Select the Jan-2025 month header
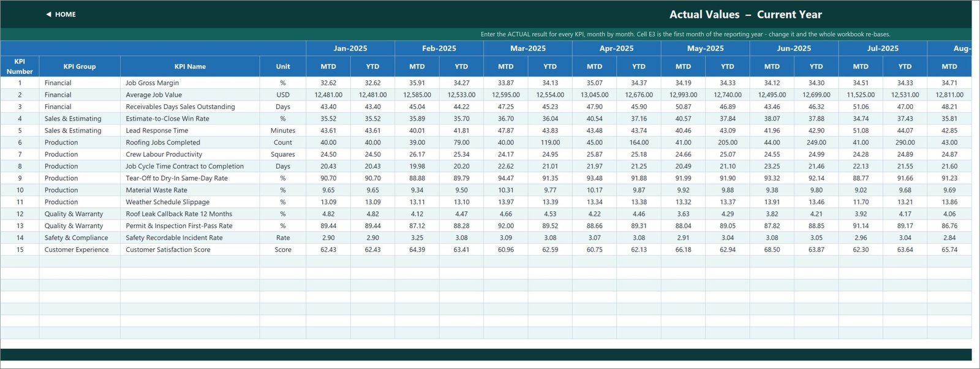Image resolution: width=980 pixels, height=369 pixels. pos(350,48)
